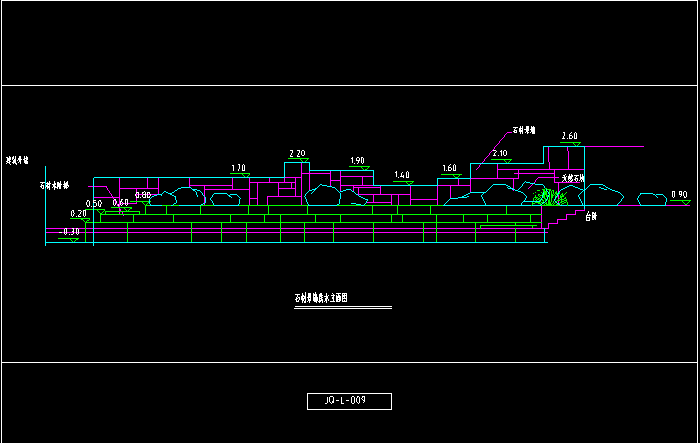The height and width of the screenshot is (443, 700).
Task: Select the 2.60 elevation label
Action: coord(570,136)
